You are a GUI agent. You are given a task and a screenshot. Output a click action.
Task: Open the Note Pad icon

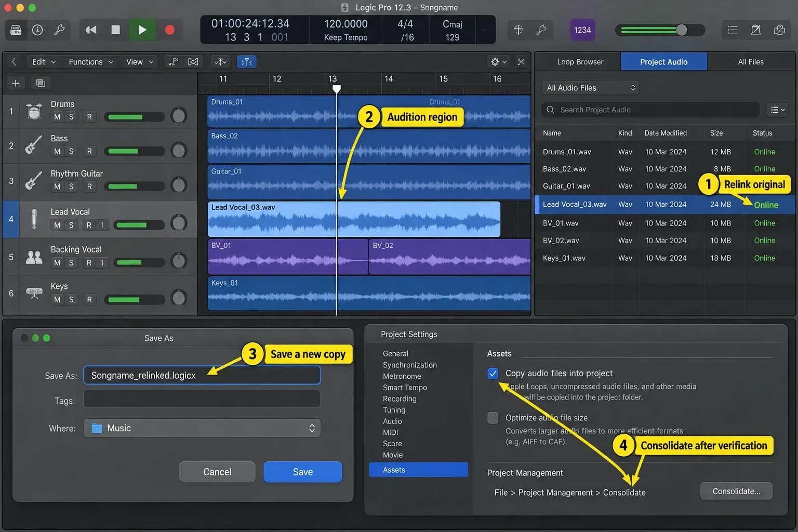point(756,30)
